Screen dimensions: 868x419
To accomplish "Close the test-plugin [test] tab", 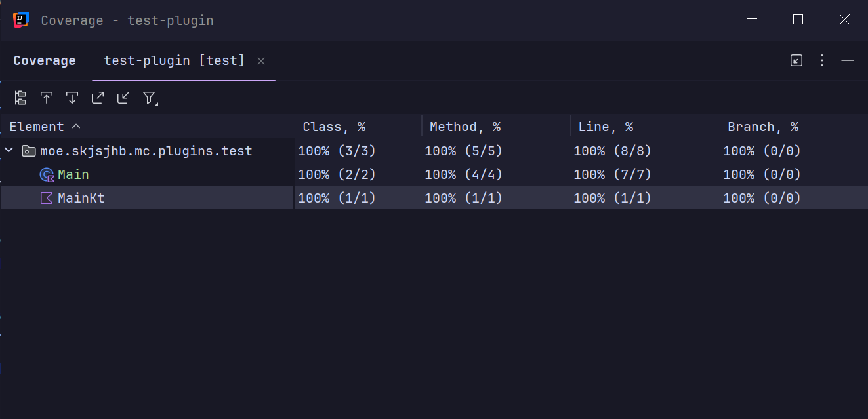I will tap(261, 61).
